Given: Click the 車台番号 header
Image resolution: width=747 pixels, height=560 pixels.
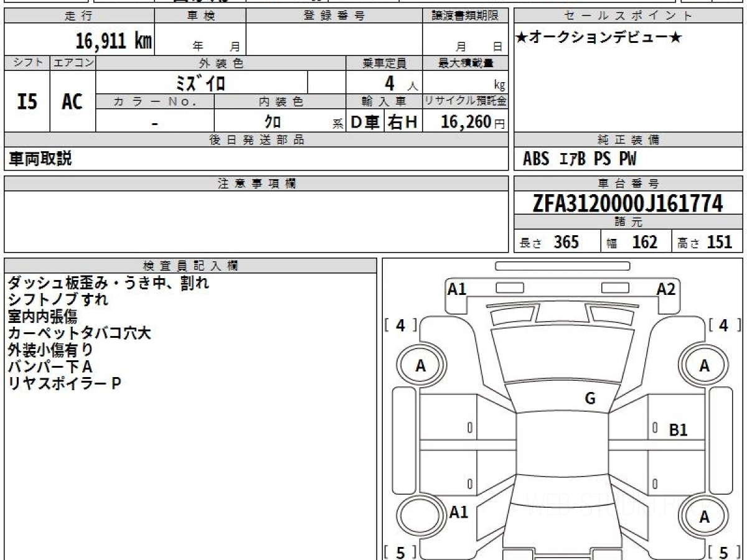Looking at the screenshot, I should coord(629,184).
